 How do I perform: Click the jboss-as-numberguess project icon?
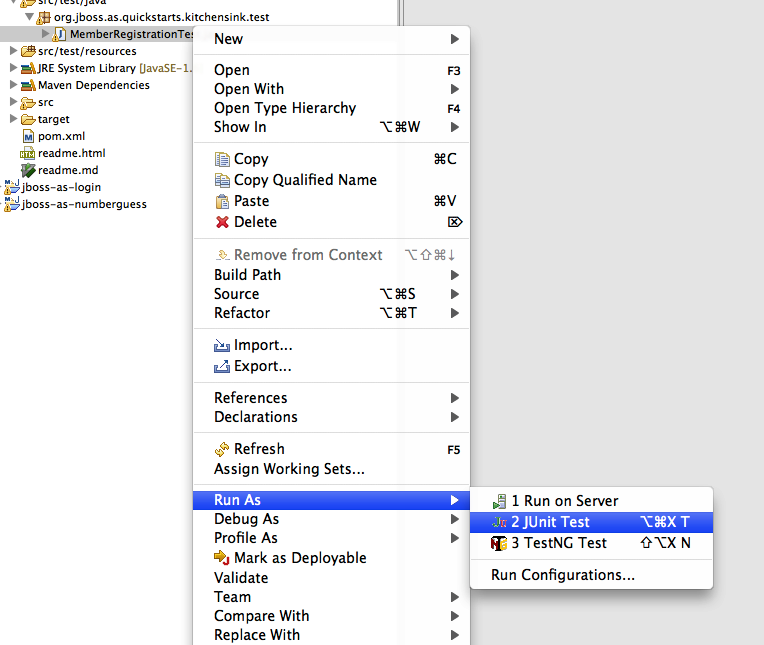[12, 204]
